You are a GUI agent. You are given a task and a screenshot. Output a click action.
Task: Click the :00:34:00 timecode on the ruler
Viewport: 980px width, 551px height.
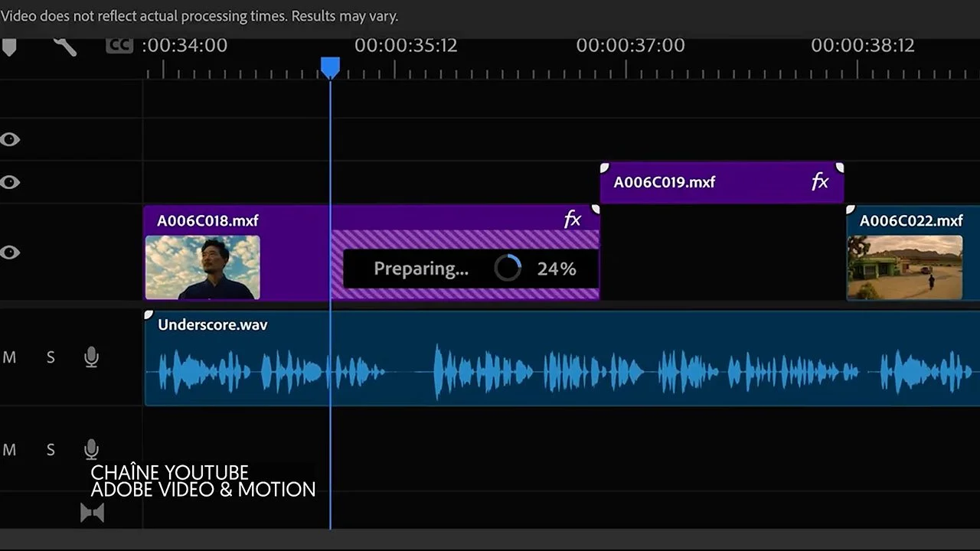[185, 46]
